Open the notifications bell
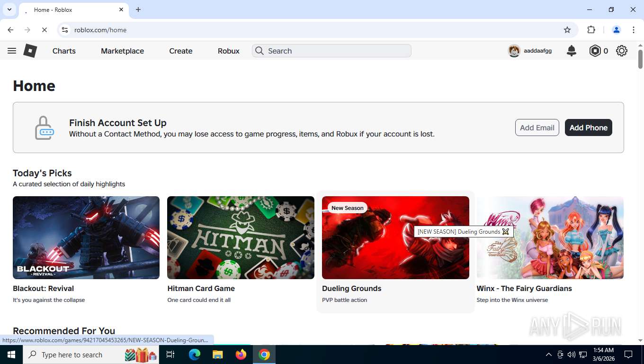 click(x=572, y=51)
